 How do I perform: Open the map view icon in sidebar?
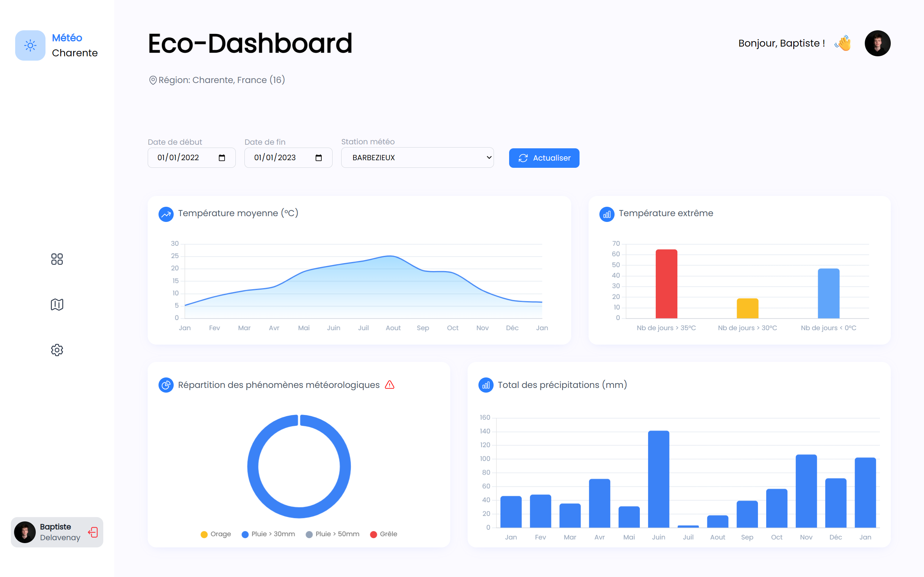point(57,305)
